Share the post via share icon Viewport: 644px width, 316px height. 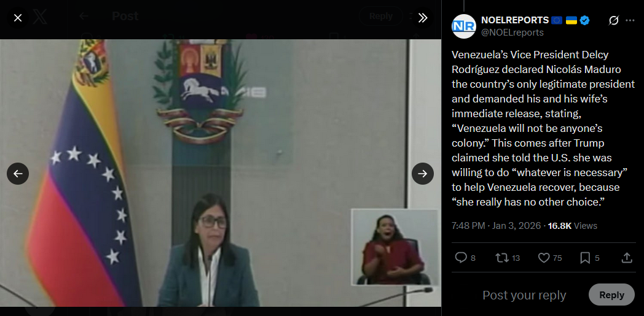627,258
